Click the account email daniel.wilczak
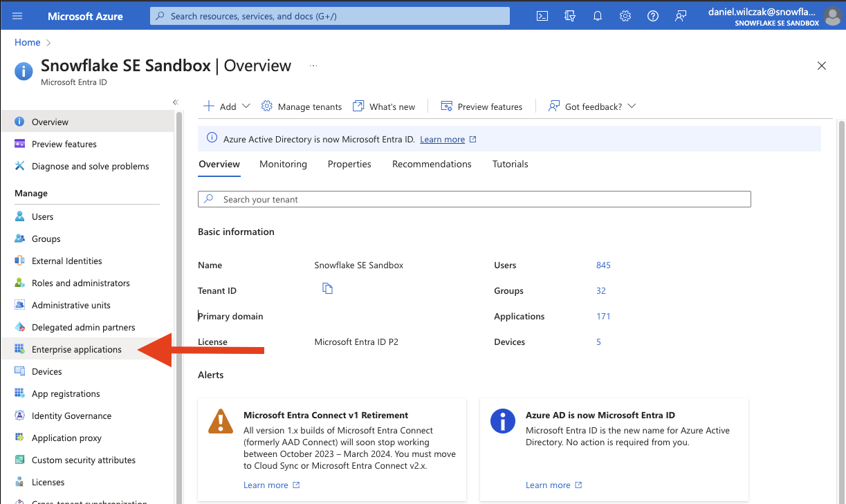This screenshot has height=504, width=846. [762, 11]
